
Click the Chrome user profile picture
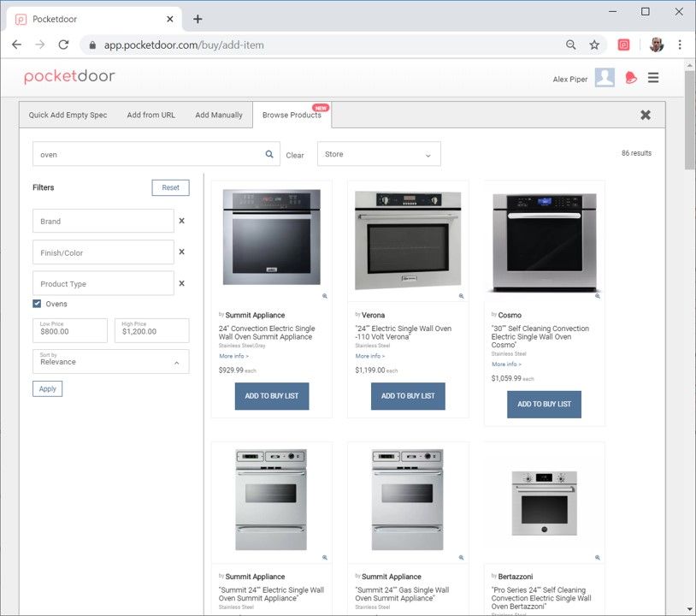[657, 44]
